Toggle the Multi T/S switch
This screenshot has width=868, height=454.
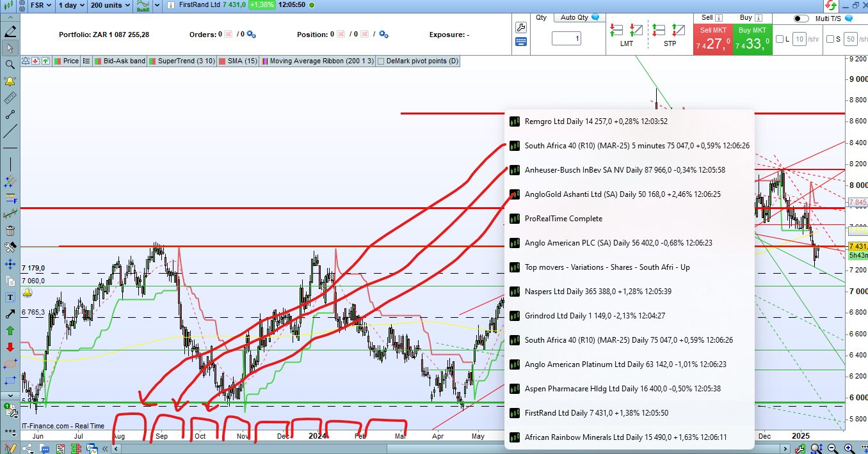[x=801, y=19]
